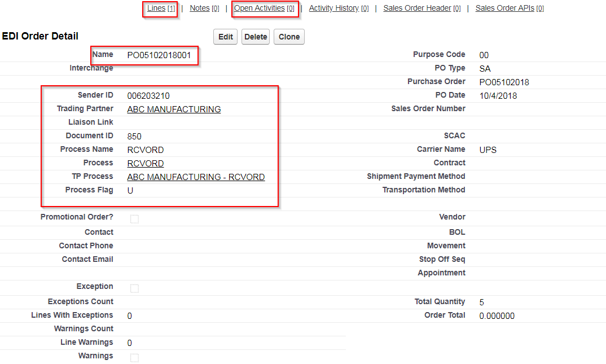This screenshot has width=606, height=364.
Task: Click the Delete button
Action: [256, 37]
